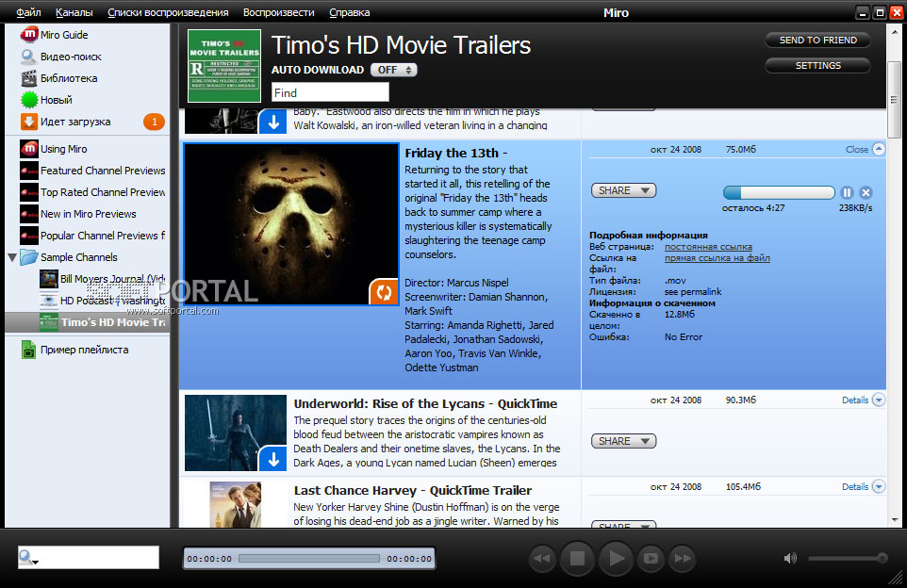Open the прямая ссылка на файл link
Screen dimensions: 907x588
[x=717, y=258]
